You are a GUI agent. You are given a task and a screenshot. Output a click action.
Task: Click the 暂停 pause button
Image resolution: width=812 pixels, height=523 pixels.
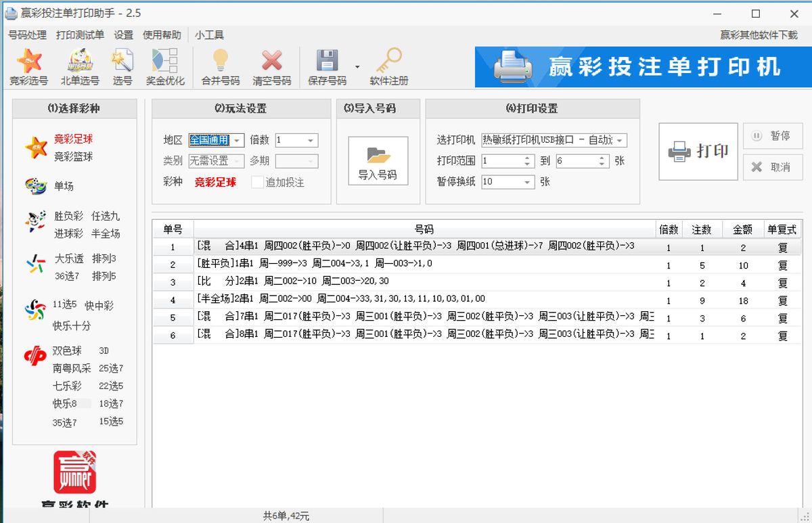[x=773, y=136]
